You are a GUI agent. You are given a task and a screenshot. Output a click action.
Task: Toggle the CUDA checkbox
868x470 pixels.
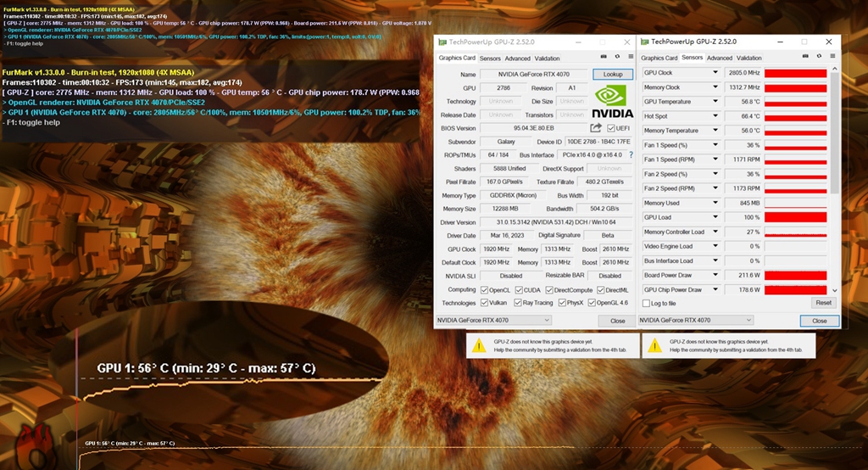[519, 290]
